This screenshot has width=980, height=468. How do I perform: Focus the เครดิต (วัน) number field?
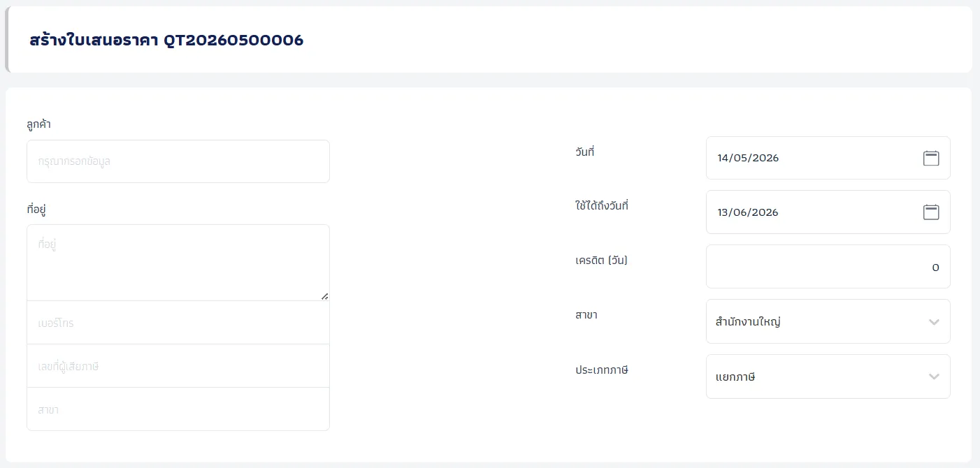click(x=828, y=266)
